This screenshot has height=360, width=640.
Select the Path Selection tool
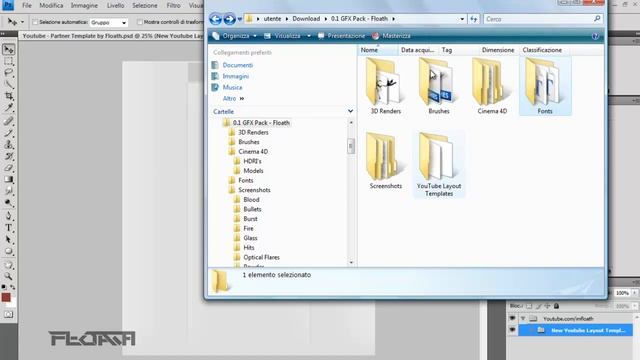pos(9,240)
